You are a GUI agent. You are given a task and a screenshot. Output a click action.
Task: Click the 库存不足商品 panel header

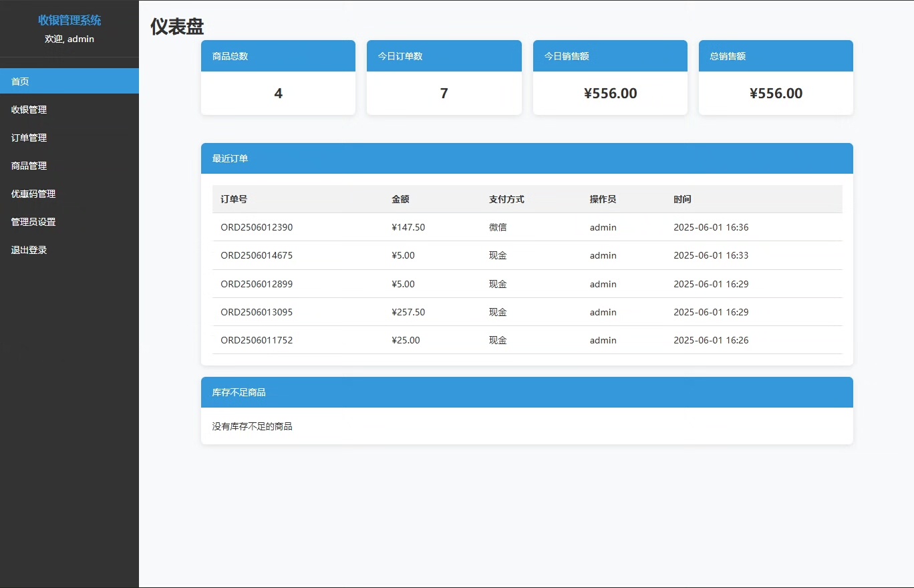[x=526, y=392]
